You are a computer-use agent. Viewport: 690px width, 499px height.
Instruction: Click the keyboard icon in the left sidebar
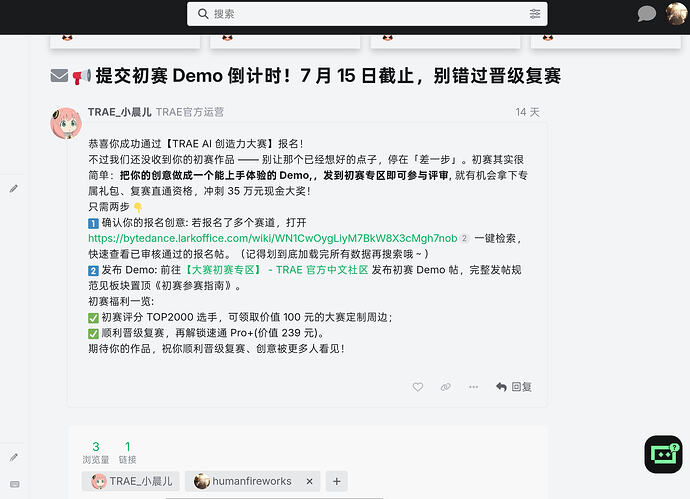(x=15, y=484)
